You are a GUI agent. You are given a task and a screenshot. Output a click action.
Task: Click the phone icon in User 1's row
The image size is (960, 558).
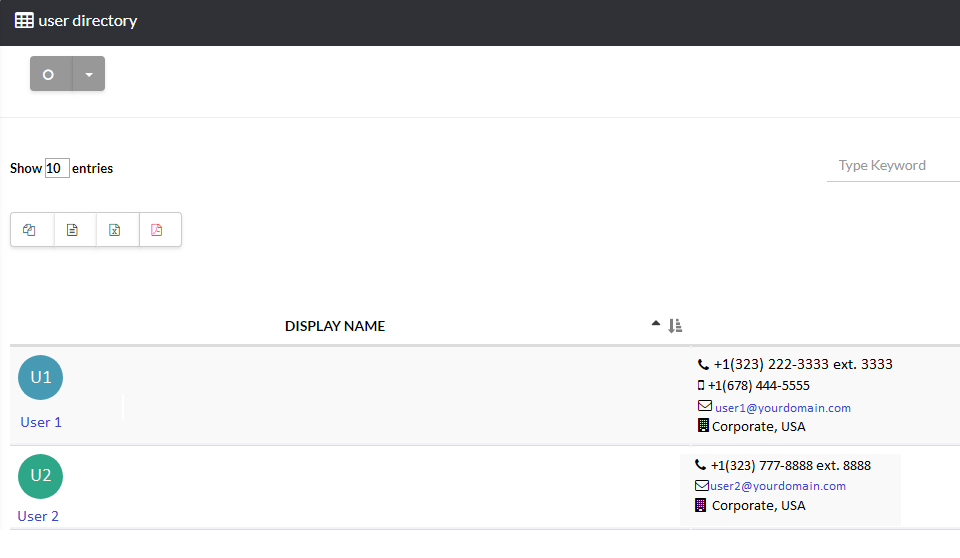703,365
